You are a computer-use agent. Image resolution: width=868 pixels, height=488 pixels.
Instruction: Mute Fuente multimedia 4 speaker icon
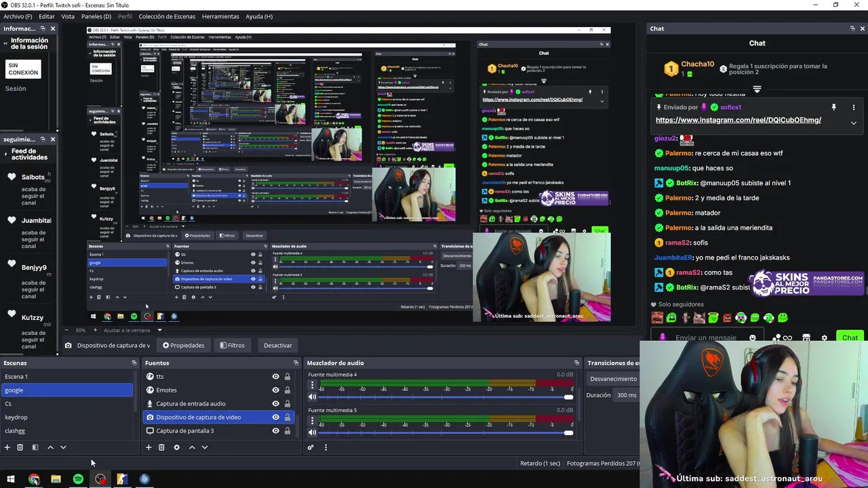point(313,397)
